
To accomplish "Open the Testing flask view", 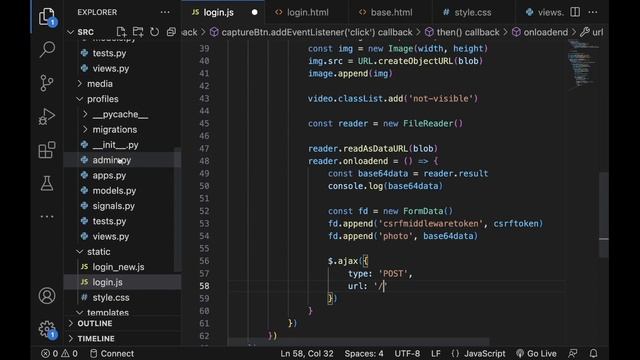I will coord(47,183).
